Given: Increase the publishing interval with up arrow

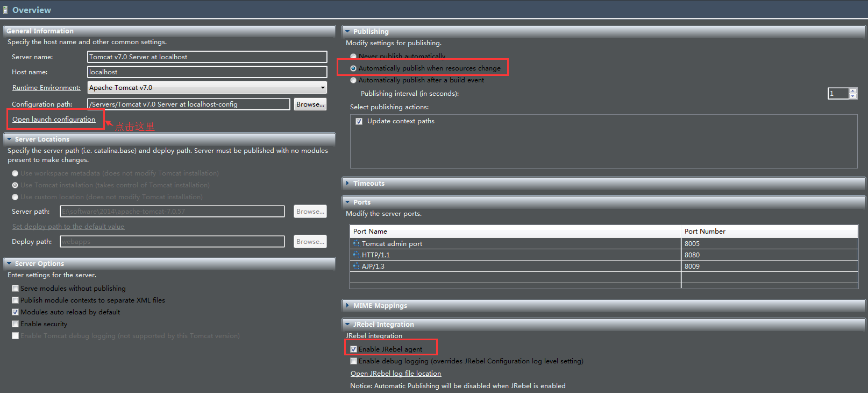Looking at the screenshot, I should (x=852, y=91).
